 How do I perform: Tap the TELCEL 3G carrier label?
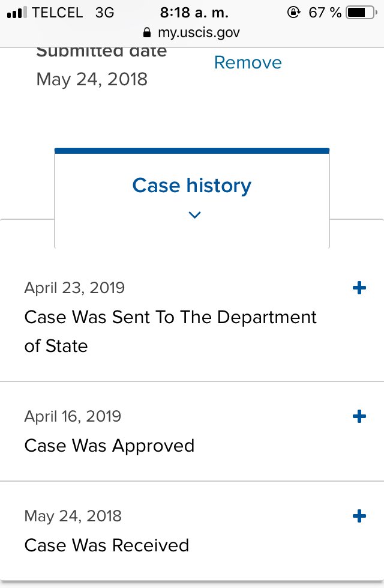pyautogui.click(x=73, y=13)
